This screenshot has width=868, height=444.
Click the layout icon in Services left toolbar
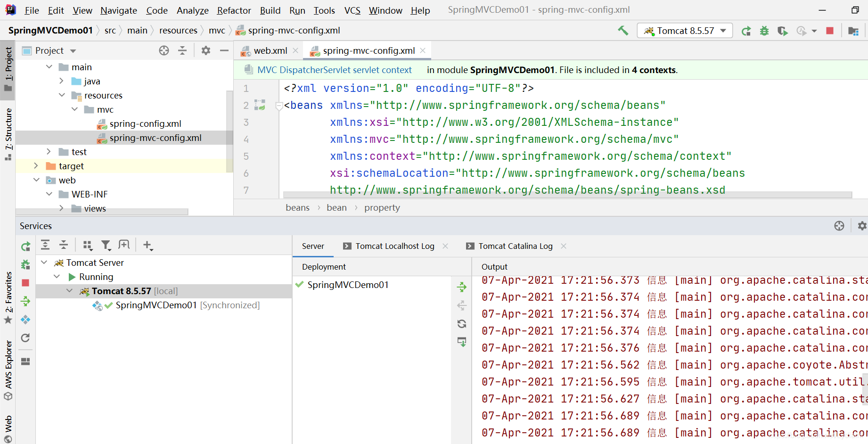25,362
